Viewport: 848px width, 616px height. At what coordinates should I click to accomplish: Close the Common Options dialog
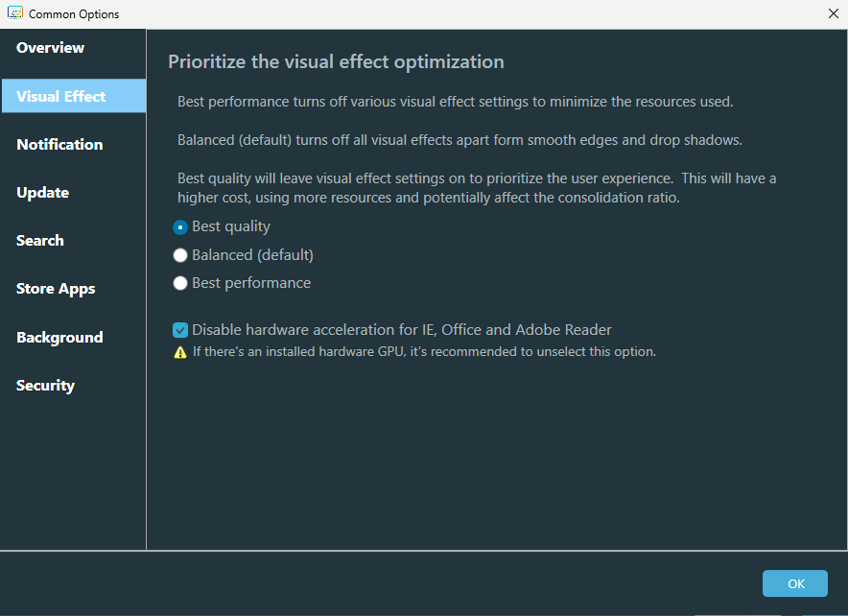click(832, 13)
